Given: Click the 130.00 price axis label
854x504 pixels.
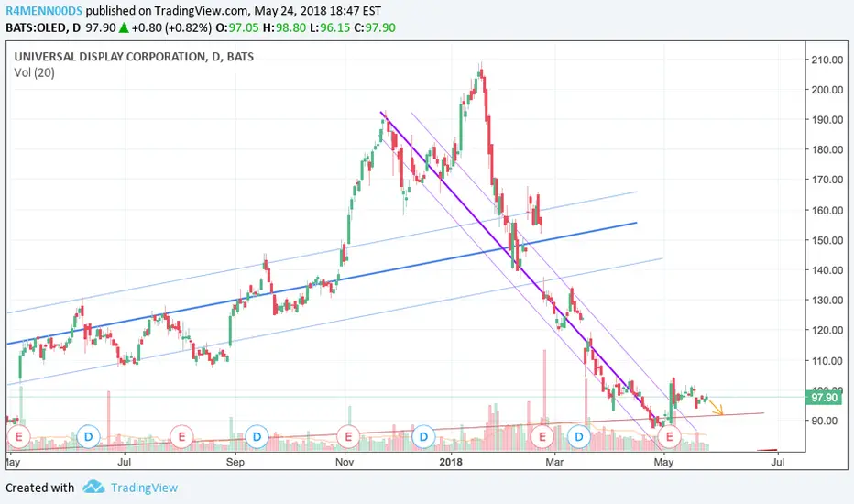Looking at the screenshot, I should coord(827,301).
